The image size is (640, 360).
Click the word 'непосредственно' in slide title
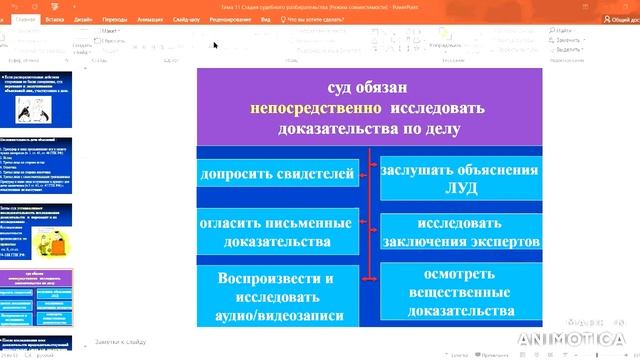[x=316, y=108]
